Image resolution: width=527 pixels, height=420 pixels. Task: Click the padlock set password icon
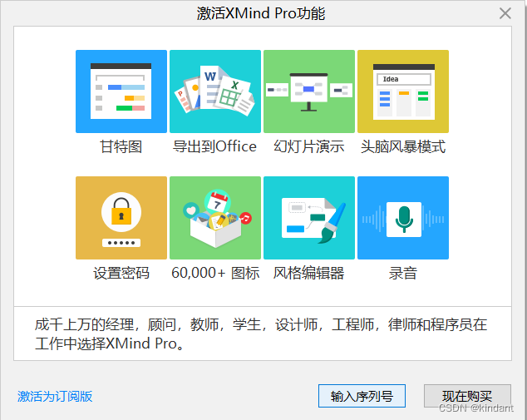(121, 218)
